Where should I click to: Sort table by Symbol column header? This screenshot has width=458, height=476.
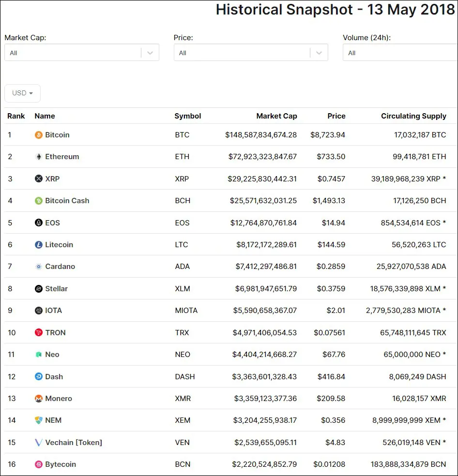[188, 116]
